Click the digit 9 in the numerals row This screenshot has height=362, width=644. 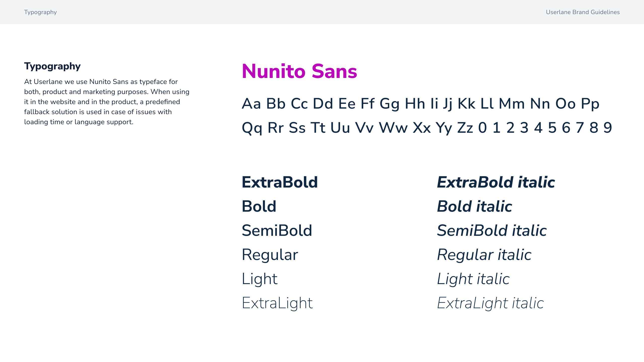coord(608,128)
